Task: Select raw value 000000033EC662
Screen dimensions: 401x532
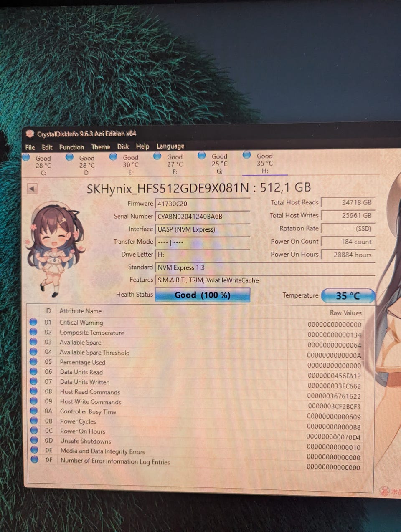Action: pos(334,386)
